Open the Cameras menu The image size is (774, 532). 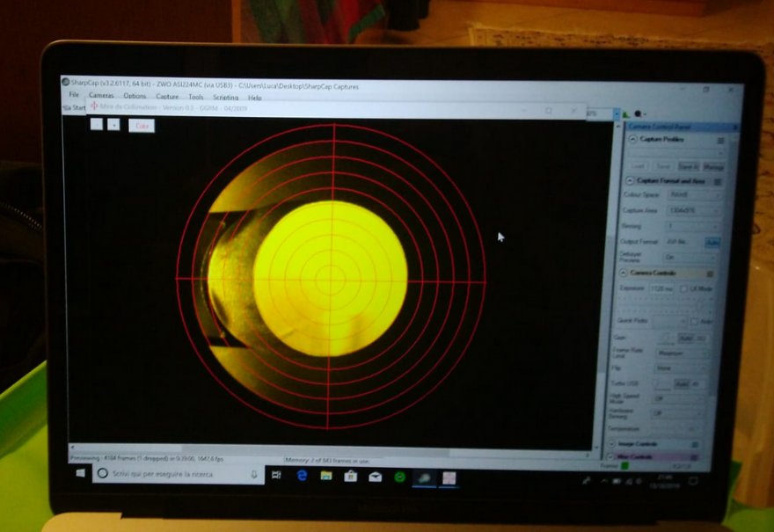[x=101, y=95]
